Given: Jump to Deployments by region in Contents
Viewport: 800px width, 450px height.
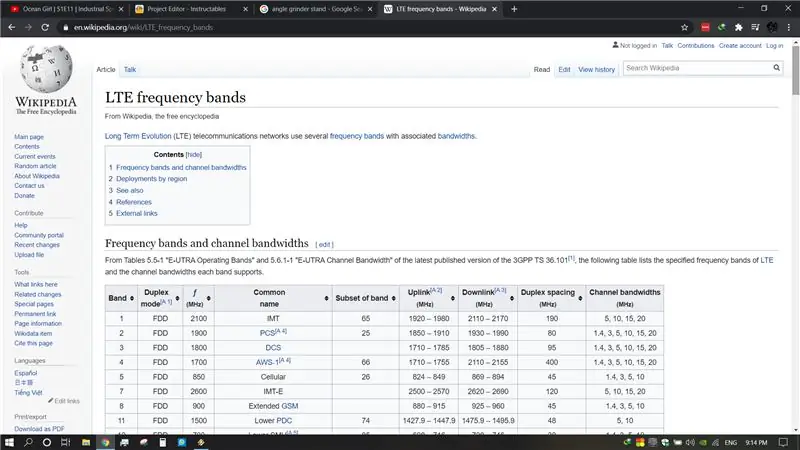Looking at the screenshot, I should click(152, 179).
